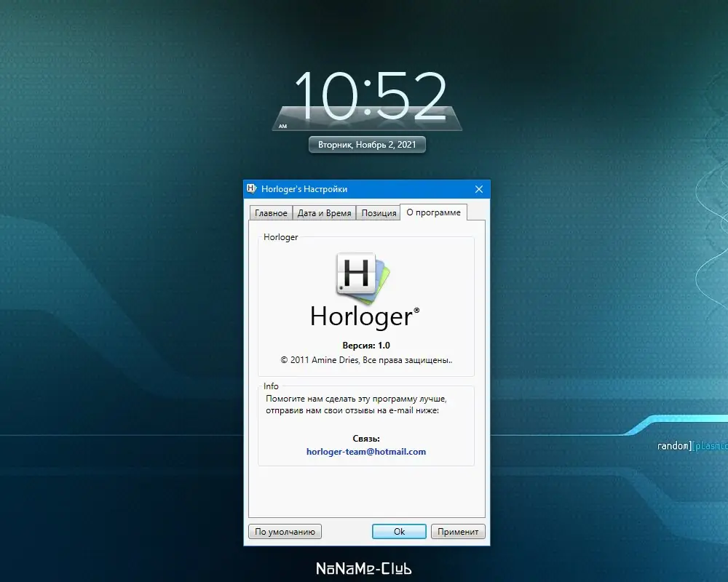Click the Помогите нам сделать info text
The width and height of the screenshot is (728, 582).
(356, 404)
